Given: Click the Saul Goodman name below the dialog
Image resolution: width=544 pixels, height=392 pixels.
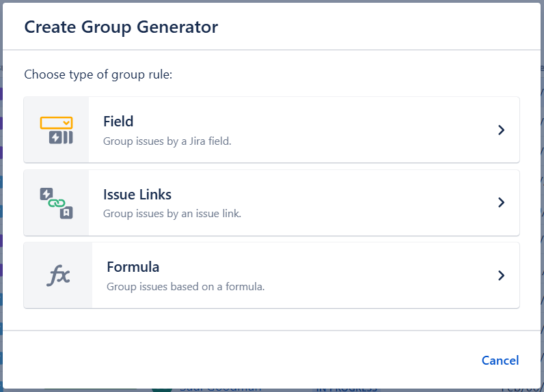Looking at the screenshot, I should [220, 389].
